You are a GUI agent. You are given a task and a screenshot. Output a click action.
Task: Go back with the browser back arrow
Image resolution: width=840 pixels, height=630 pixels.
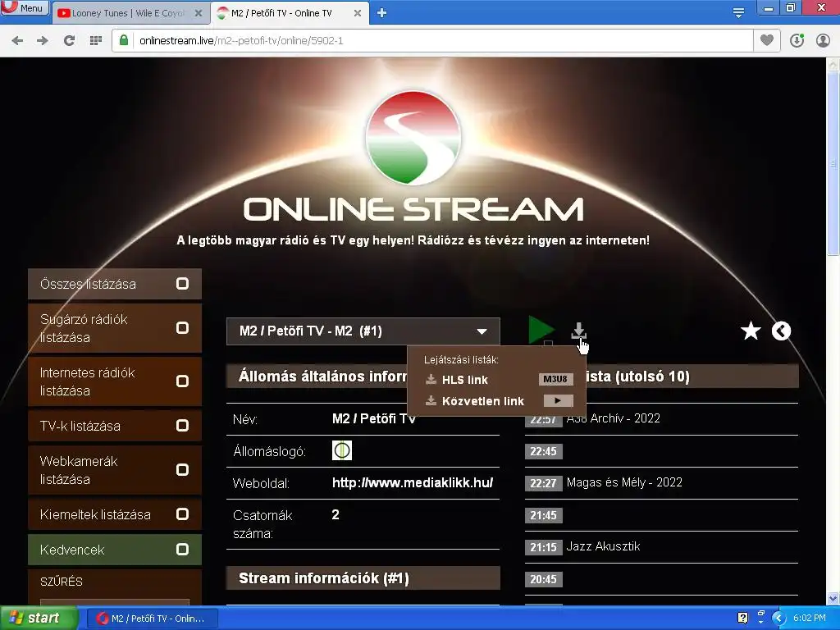pyautogui.click(x=17, y=41)
